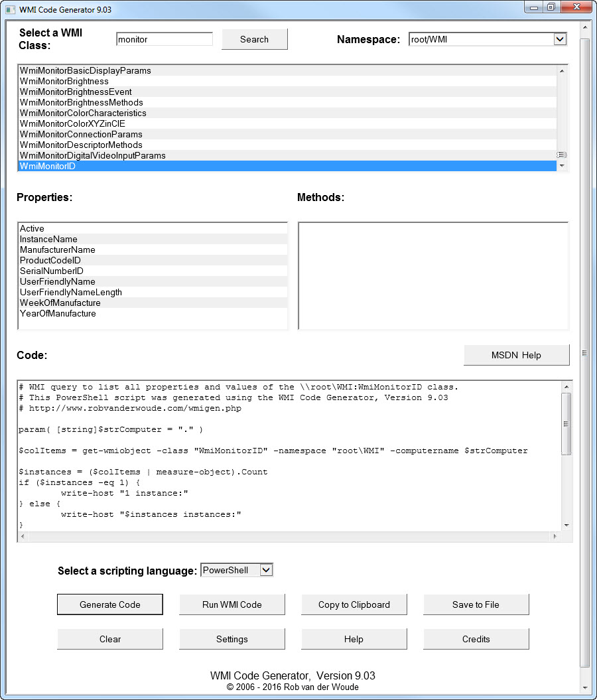Viewport: 597px width, 700px height.
Task: Select WmiMonitorBasicDisplayParams in class list
Action: 287,70
